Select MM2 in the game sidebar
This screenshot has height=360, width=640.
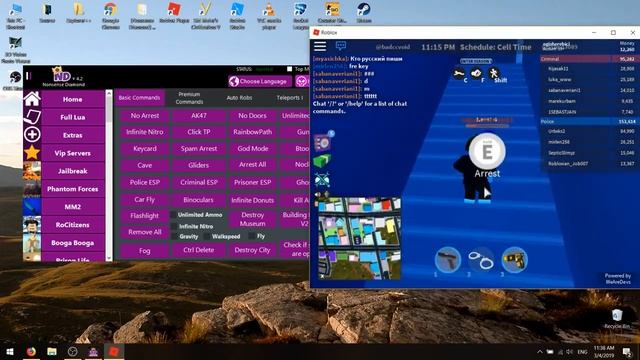point(73,207)
